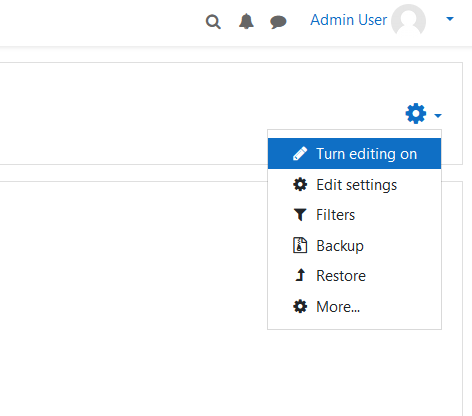
Task: Open the Admin User profile link
Action: [x=349, y=20]
